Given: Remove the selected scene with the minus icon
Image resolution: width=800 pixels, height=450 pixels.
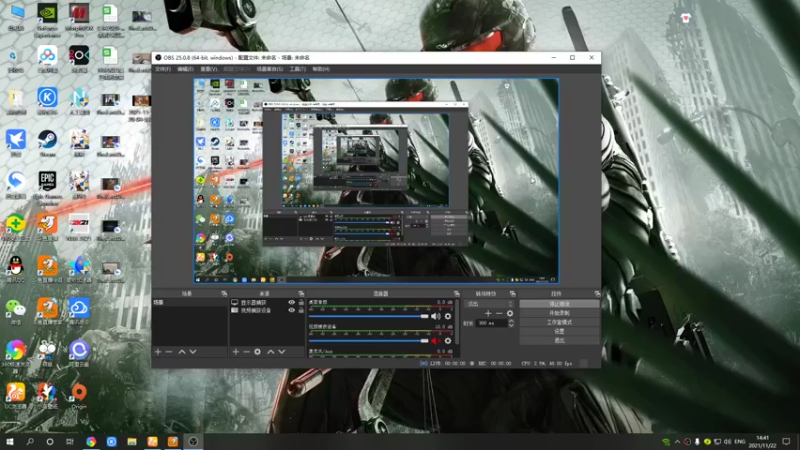Looking at the screenshot, I should pyautogui.click(x=169, y=352).
